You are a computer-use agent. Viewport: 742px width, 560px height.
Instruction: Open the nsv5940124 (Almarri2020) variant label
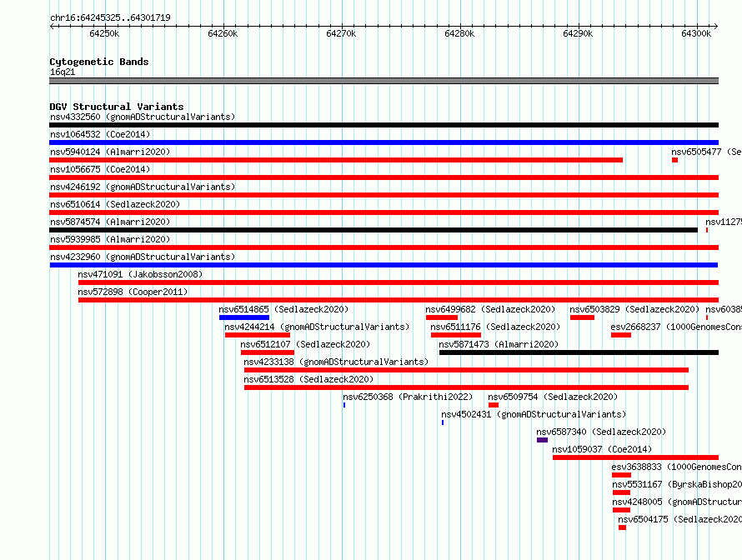(110, 152)
